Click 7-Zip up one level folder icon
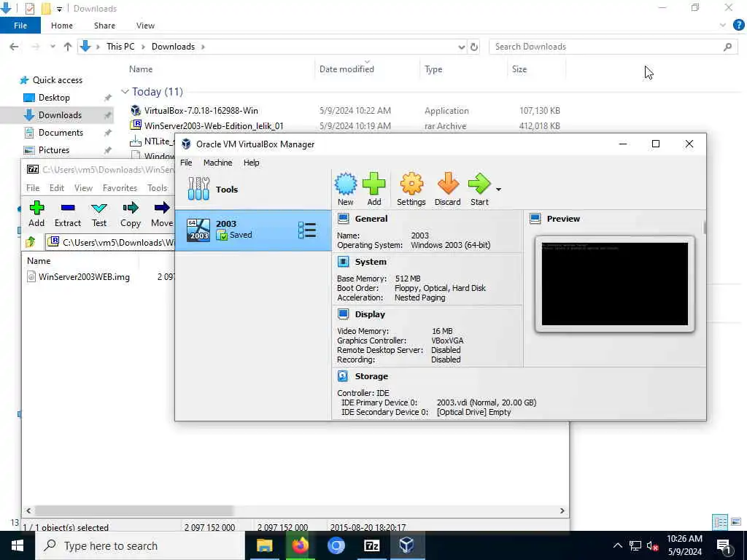Image resolution: width=747 pixels, height=560 pixels. click(x=31, y=242)
